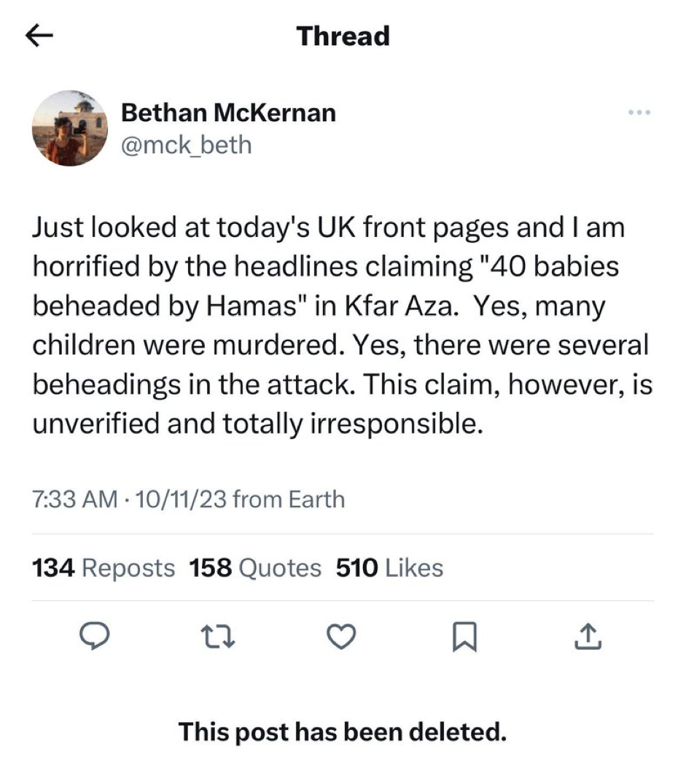Tap 'This post has been deleted' notice
The height and width of the screenshot is (784, 686).
(x=343, y=732)
